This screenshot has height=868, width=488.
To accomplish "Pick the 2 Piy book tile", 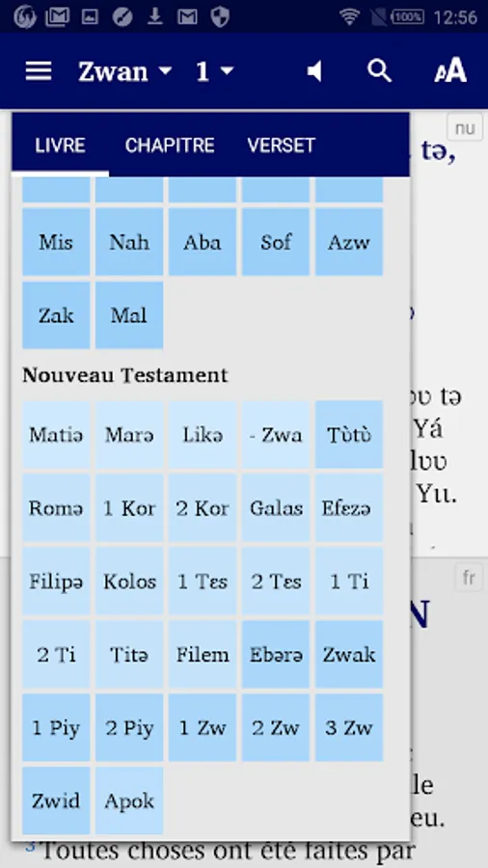I will point(129,727).
